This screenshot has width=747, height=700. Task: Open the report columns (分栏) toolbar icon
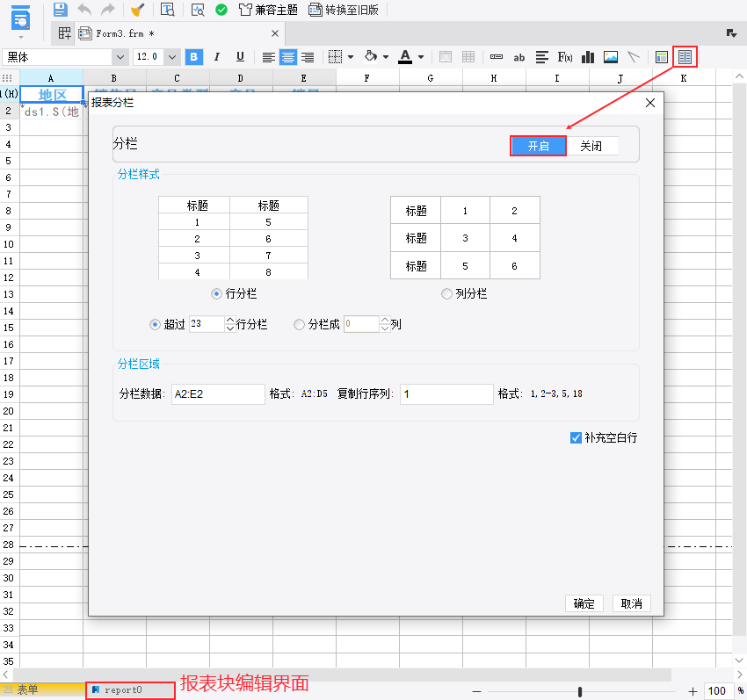click(685, 57)
